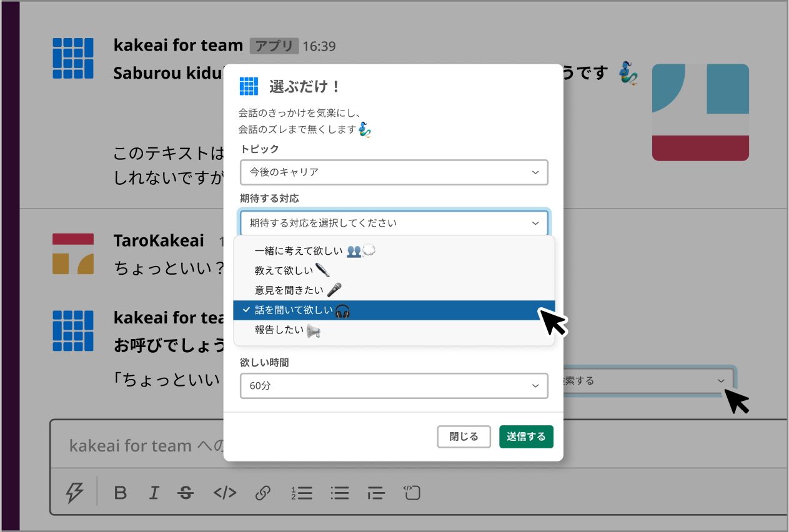Toggle inline code formatting
Screen dimensions: 789x532
tap(225, 493)
